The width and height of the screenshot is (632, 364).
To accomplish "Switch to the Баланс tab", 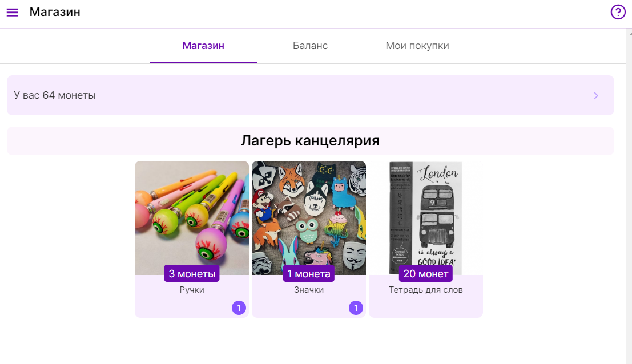I will pyautogui.click(x=310, y=46).
